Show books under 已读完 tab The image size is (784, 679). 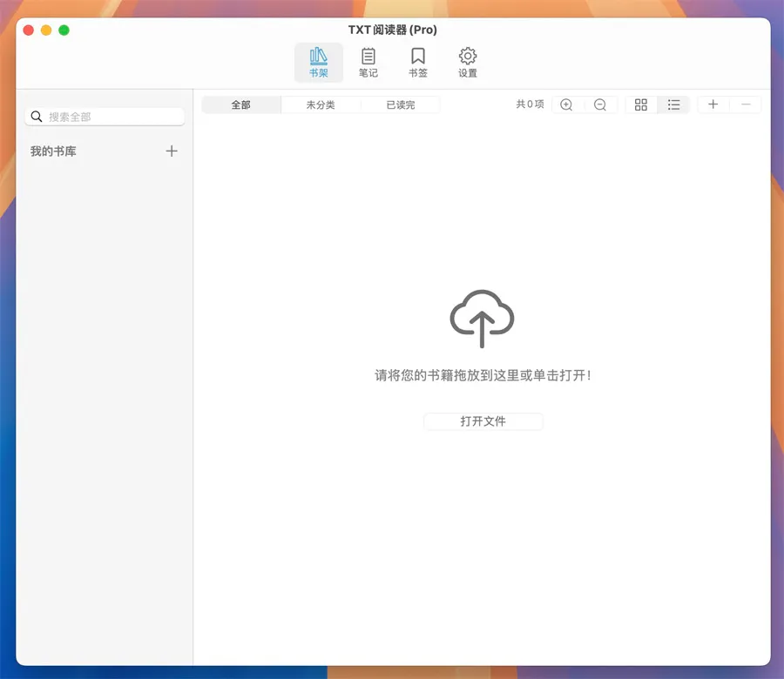(x=400, y=105)
